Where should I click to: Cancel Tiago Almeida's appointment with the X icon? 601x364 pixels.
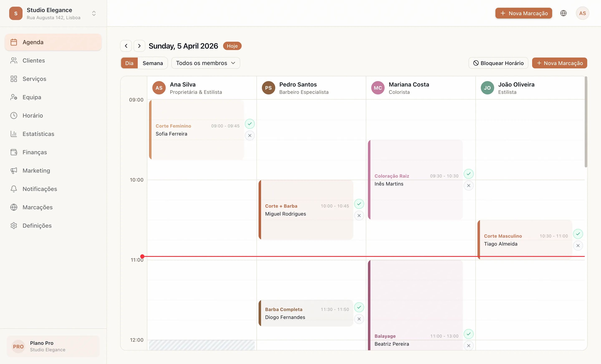tap(578, 246)
